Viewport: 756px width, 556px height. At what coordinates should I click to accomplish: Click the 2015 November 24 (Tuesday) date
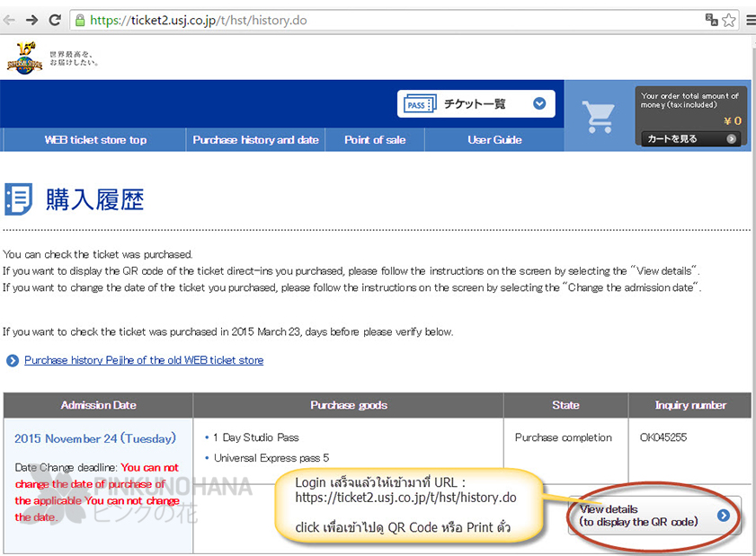click(95, 438)
